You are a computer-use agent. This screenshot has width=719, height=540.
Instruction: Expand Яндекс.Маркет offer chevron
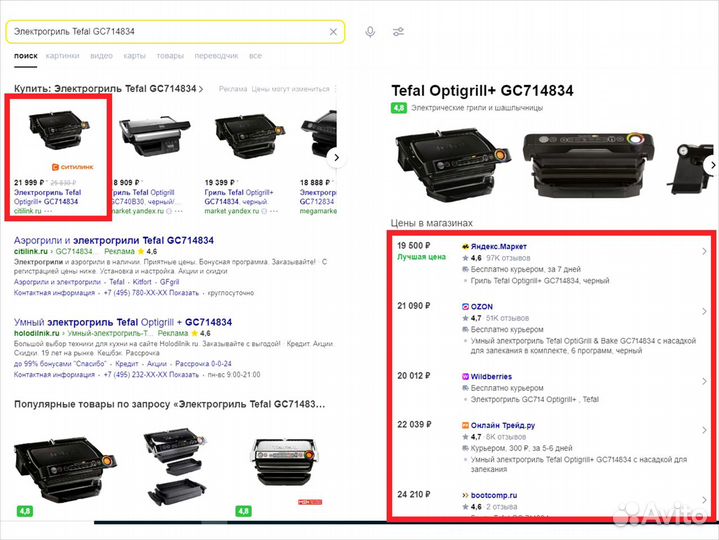(x=704, y=251)
